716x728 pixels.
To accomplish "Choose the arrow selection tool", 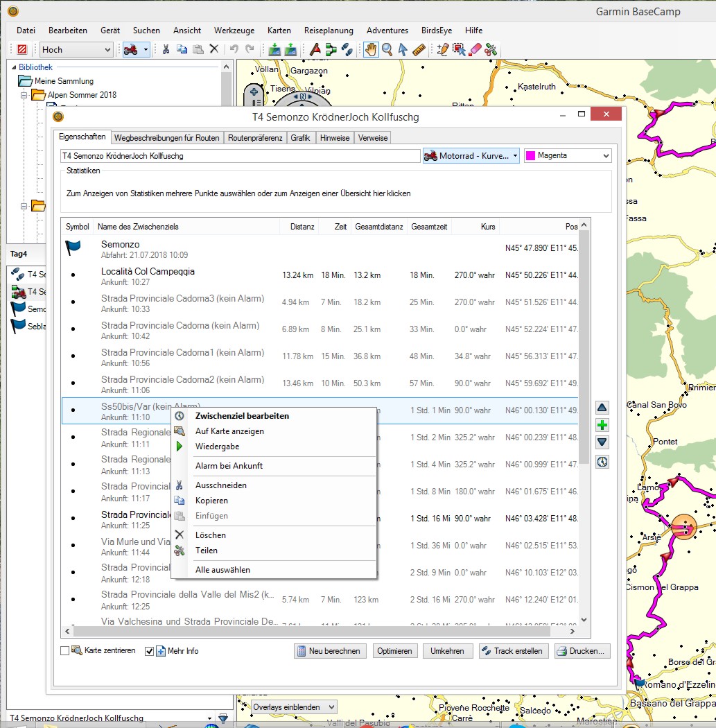I will click(x=403, y=49).
